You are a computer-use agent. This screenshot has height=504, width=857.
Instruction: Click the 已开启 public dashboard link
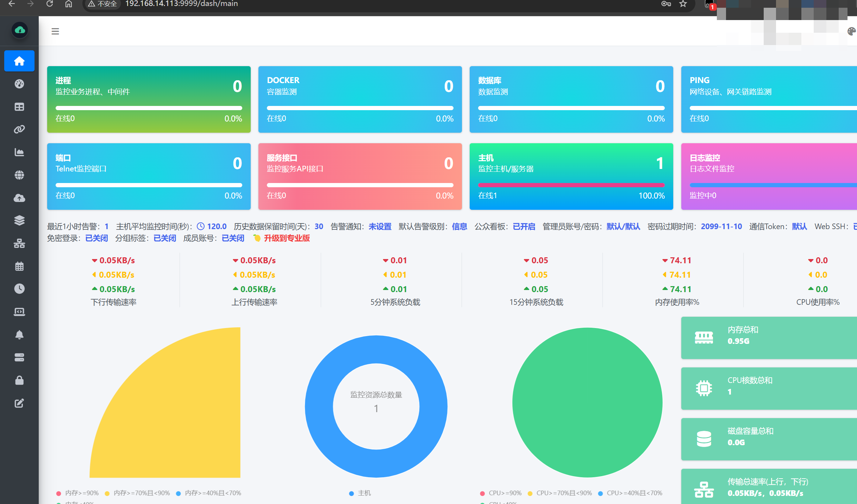tap(524, 227)
